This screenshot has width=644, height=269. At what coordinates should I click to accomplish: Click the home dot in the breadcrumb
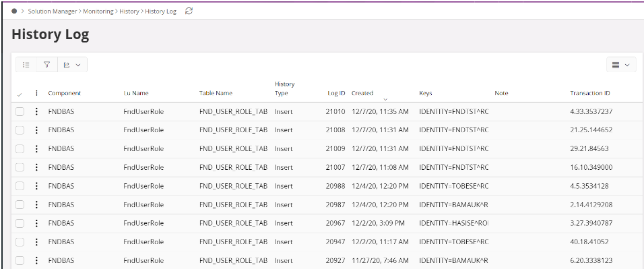tap(14, 11)
